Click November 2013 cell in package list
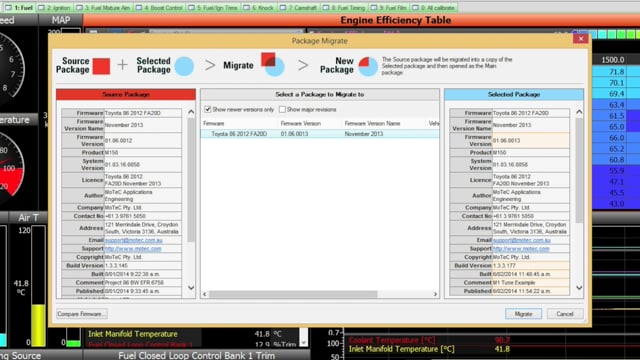This screenshot has height=360, width=640. pos(364,134)
